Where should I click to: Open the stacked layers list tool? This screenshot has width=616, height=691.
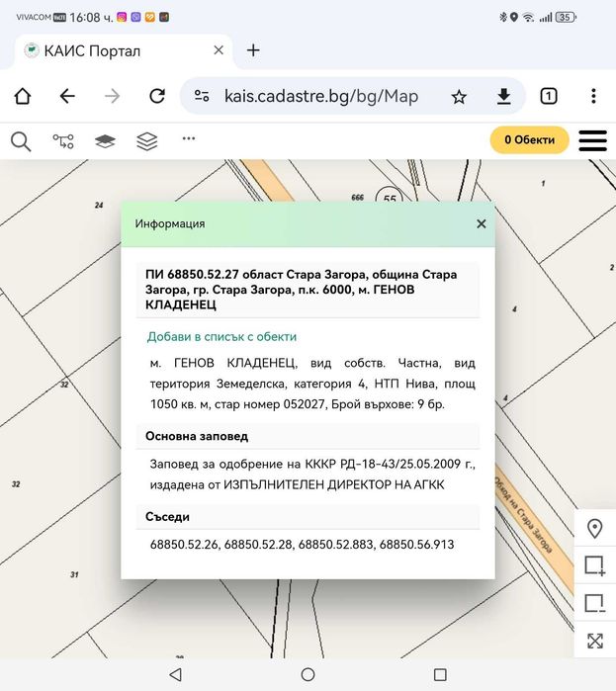(146, 141)
